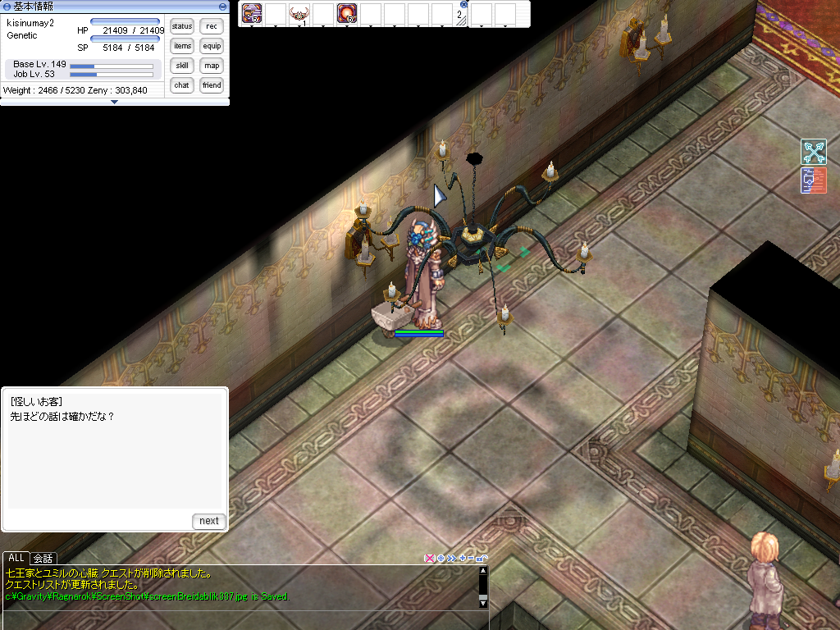Close the hotkey bar with blue X
840x630 pixels.
point(464,4)
